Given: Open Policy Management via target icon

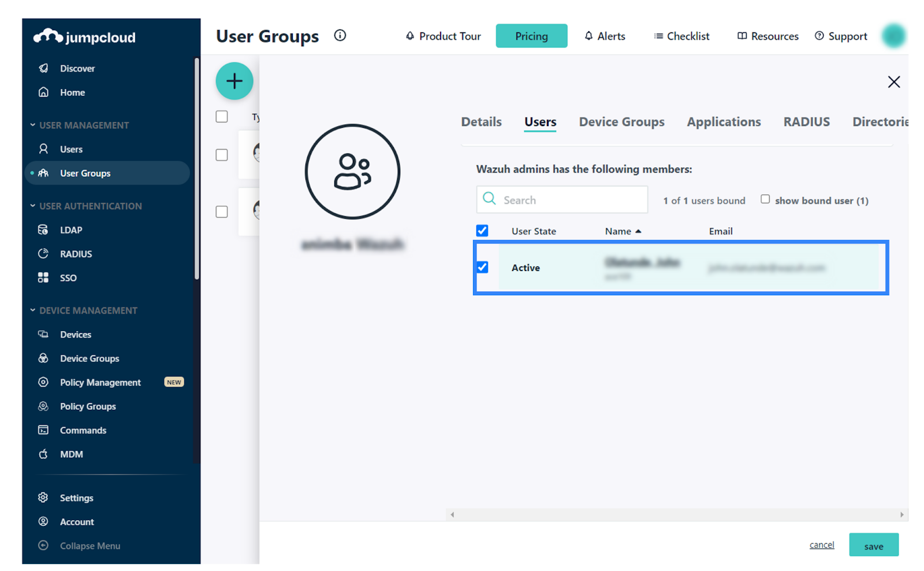Looking at the screenshot, I should click(x=43, y=383).
